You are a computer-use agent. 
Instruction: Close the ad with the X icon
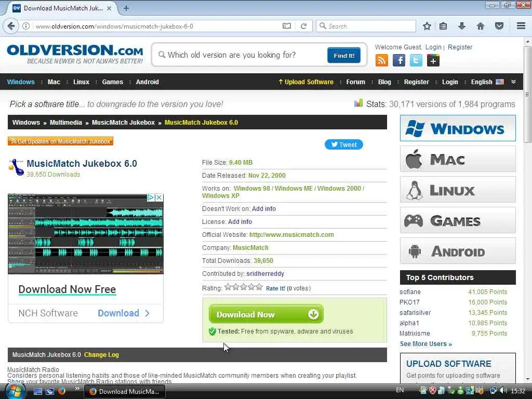click(159, 197)
